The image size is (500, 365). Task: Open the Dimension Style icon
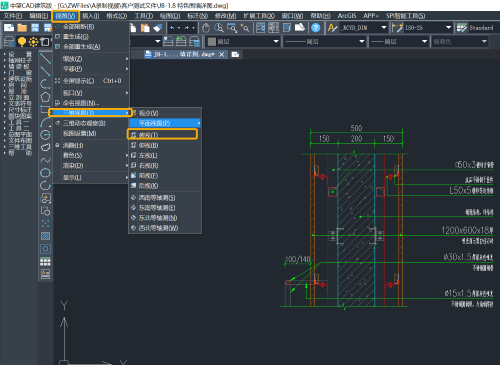397,28
